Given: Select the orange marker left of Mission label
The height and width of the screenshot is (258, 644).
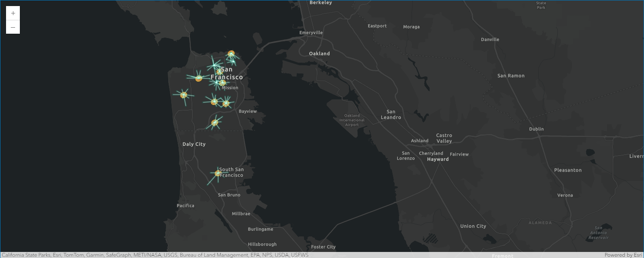Looking at the screenshot, I should click(x=222, y=83).
